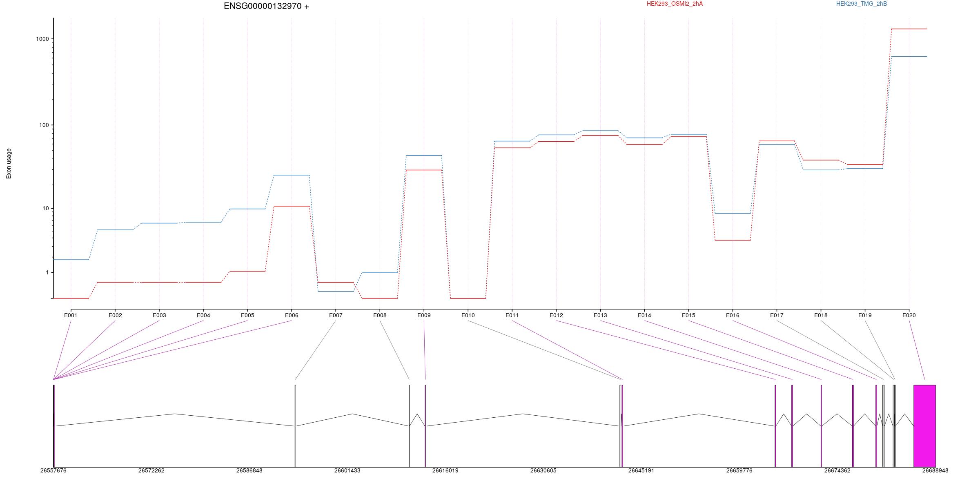Select exon label E002
Screen dimensions: 980x490
pyautogui.click(x=115, y=315)
